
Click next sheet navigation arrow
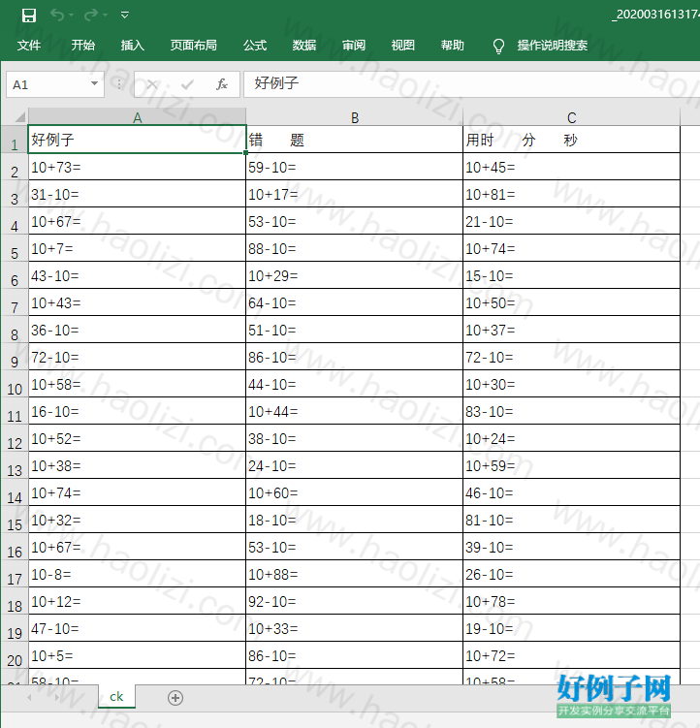[56, 697]
